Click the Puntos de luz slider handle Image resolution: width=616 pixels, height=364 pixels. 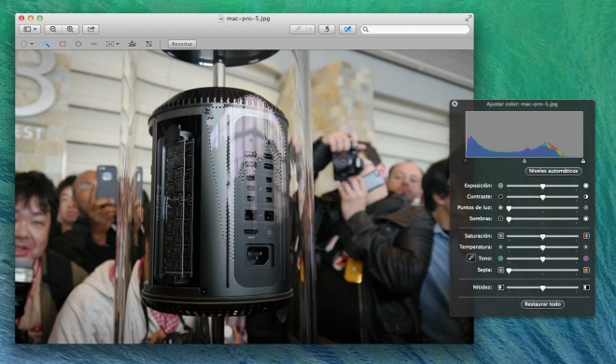point(509,208)
